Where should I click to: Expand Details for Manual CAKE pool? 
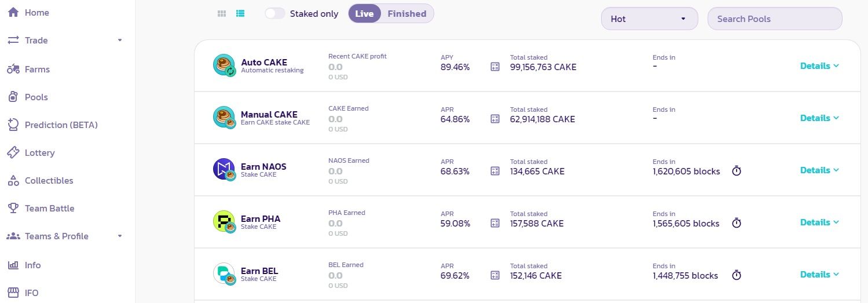pos(819,118)
